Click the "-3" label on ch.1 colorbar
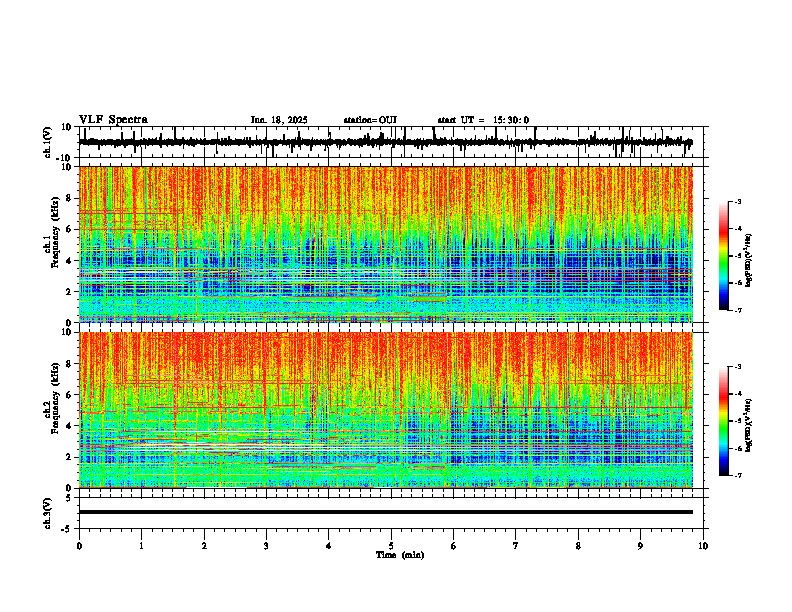Viewport: 792px width, 612px height. [738, 201]
